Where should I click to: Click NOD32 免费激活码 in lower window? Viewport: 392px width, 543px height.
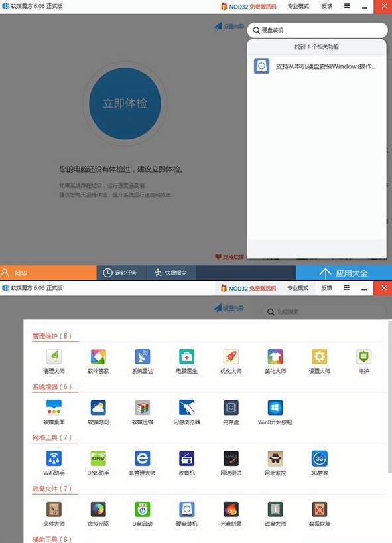tap(249, 288)
